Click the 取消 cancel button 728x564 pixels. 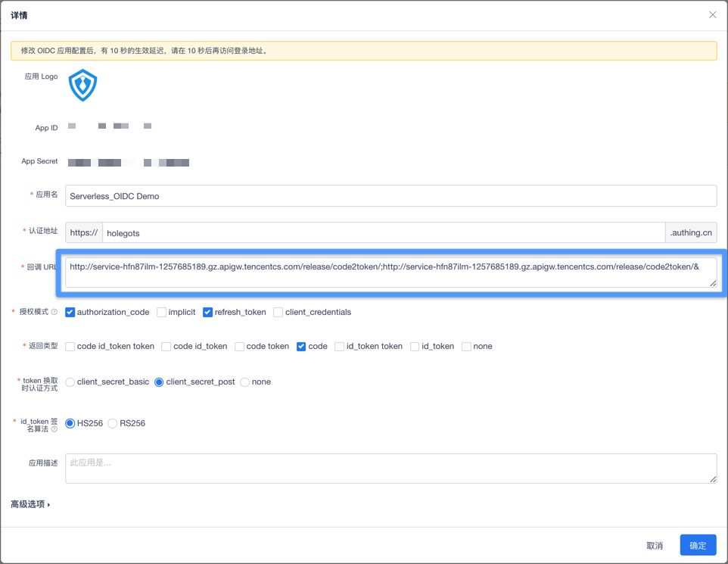pos(655,545)
